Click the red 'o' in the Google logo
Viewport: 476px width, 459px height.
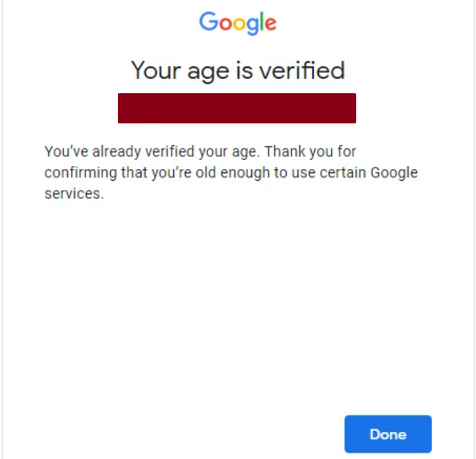(x=226, y=24)
